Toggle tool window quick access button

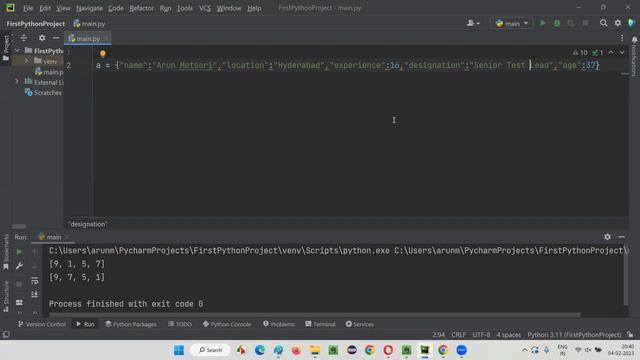[x=6, y=335]
